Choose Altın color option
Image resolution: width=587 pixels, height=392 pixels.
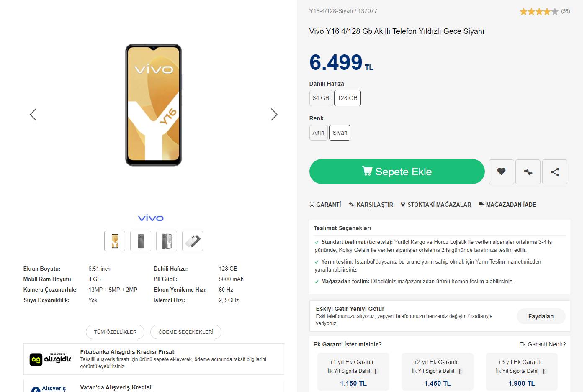[x=318, y=133]
